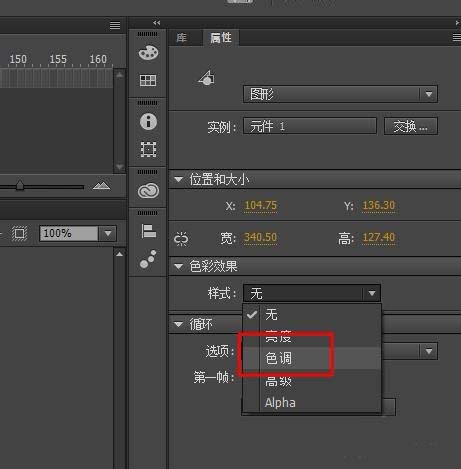Collapse the 色彩效果 section
Image resolution: width=461 pixels, height=469 pixels.
[179, 266]
